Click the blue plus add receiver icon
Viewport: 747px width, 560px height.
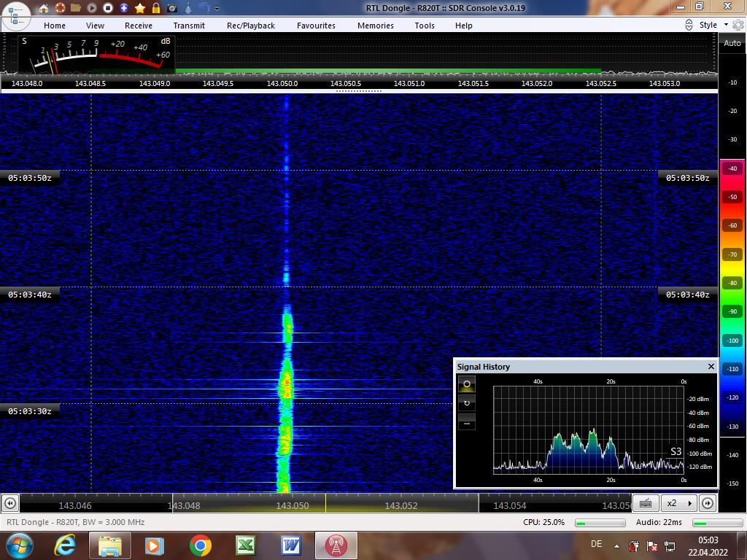(x=124, y=8)
